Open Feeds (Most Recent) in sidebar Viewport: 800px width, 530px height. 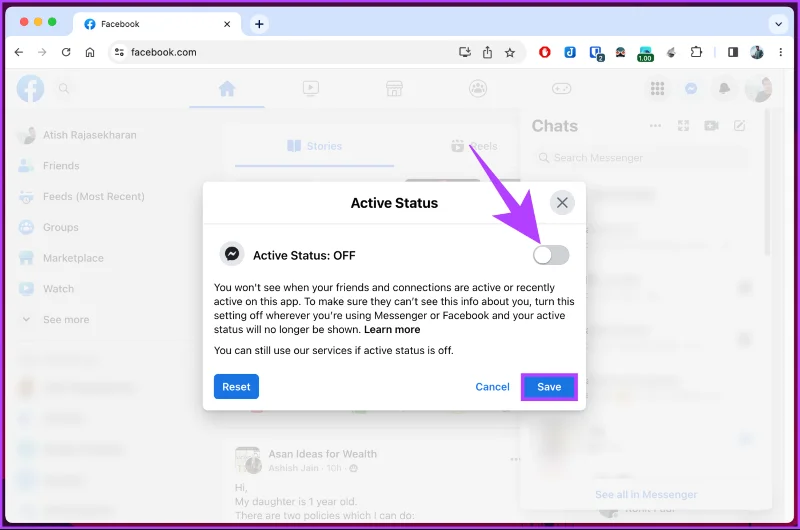(82, 196)
